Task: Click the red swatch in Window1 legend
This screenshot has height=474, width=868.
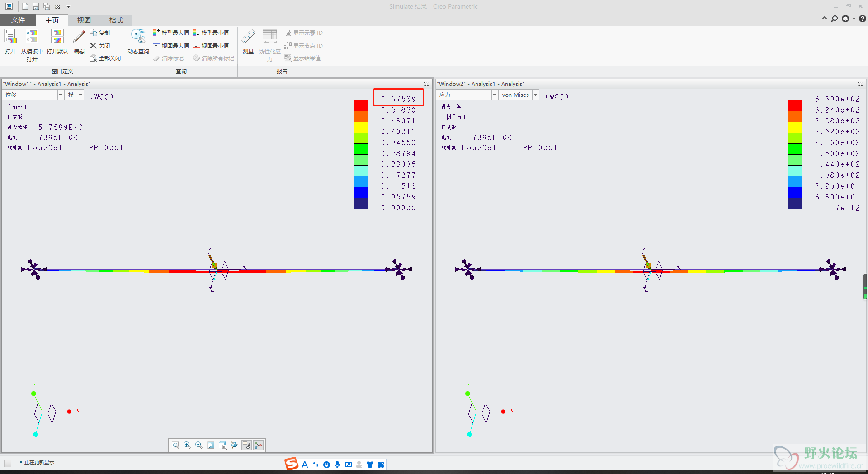Action: [361, 105]
